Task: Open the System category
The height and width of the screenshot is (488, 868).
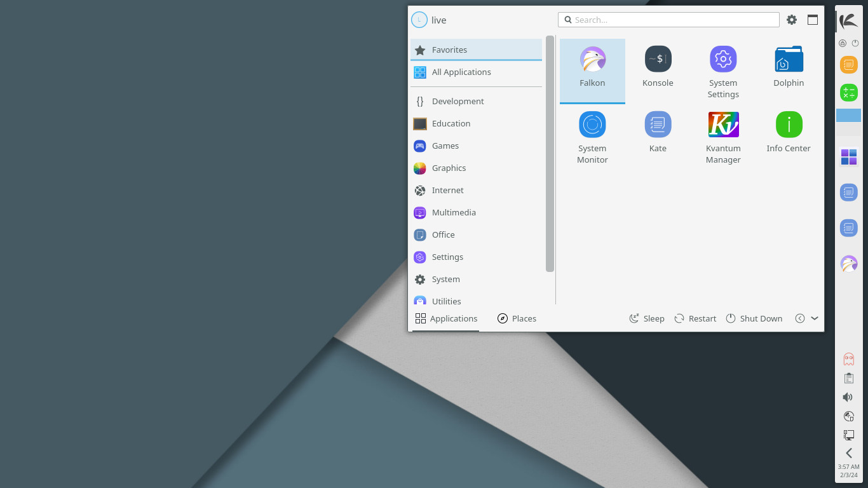Action: click(x=476, y=279)
